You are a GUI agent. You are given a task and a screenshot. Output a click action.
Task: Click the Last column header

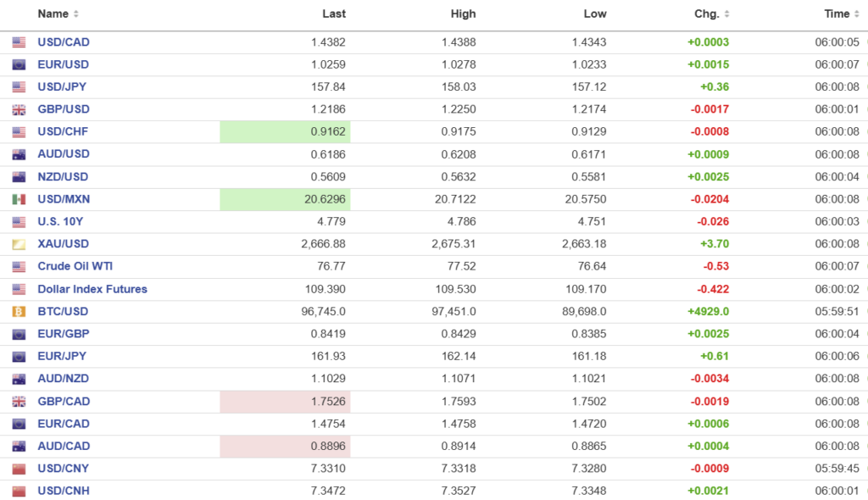pyautogui.click(x=334, y=14)
